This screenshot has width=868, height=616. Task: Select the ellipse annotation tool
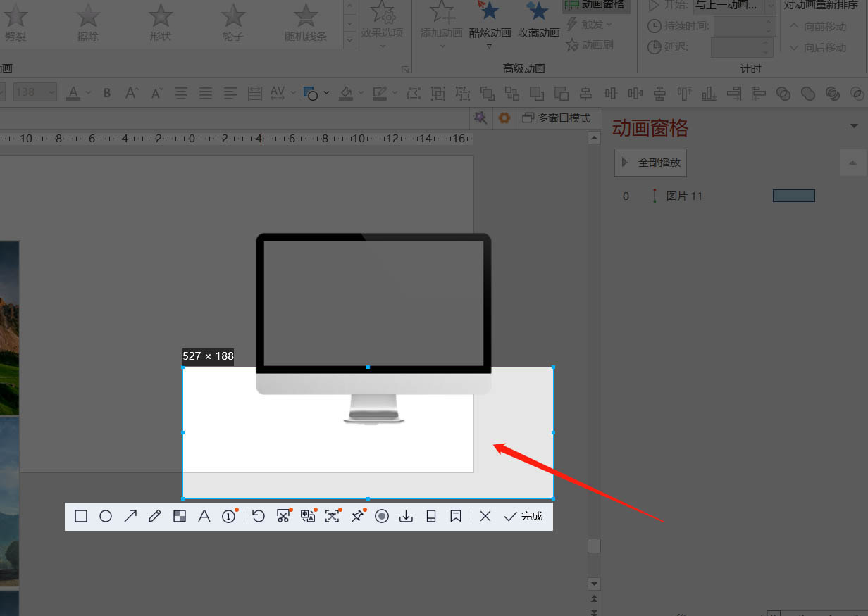106,517
